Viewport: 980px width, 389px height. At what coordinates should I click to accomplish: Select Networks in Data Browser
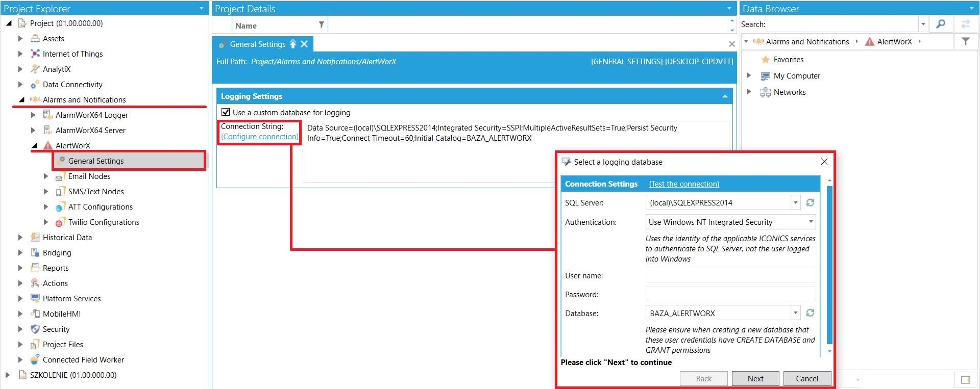click(x=790, y=92)
